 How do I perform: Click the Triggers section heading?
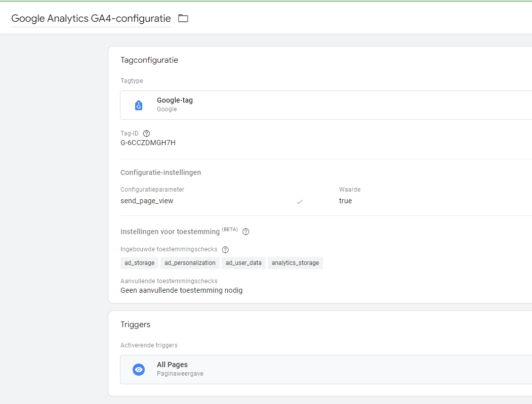point(135,325)
